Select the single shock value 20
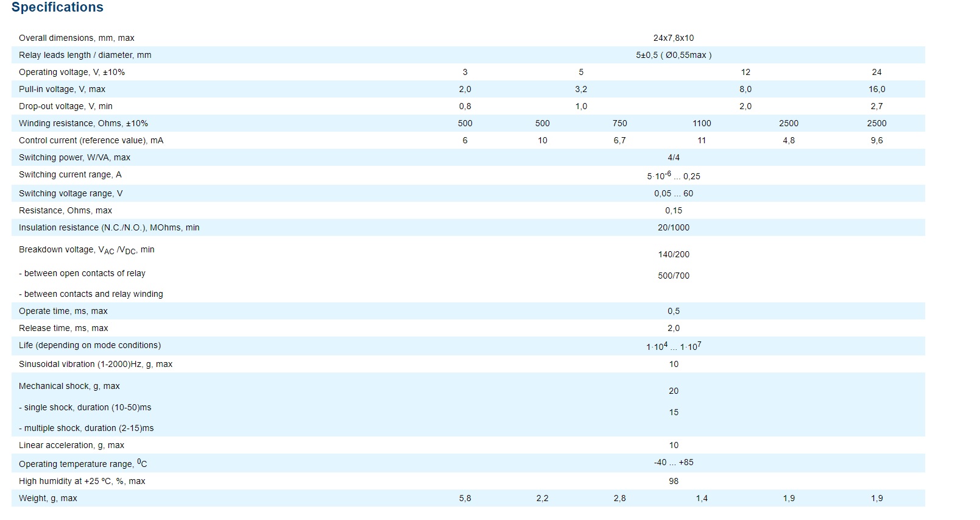This screenshot has height=520, width=980. (673, 391)
